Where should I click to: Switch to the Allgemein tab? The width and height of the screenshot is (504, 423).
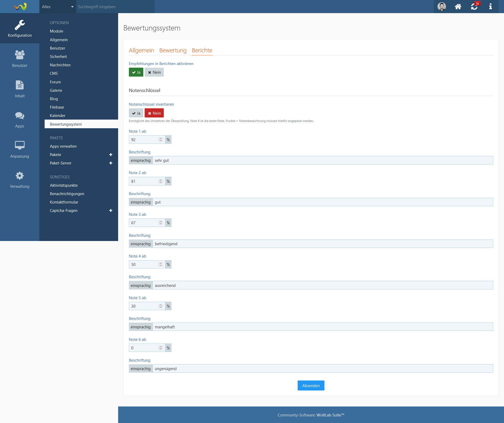(x=141, y=50)
